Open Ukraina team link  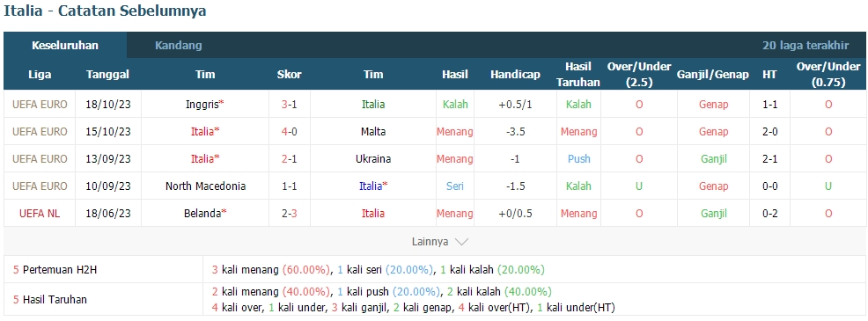click(373, 159)
